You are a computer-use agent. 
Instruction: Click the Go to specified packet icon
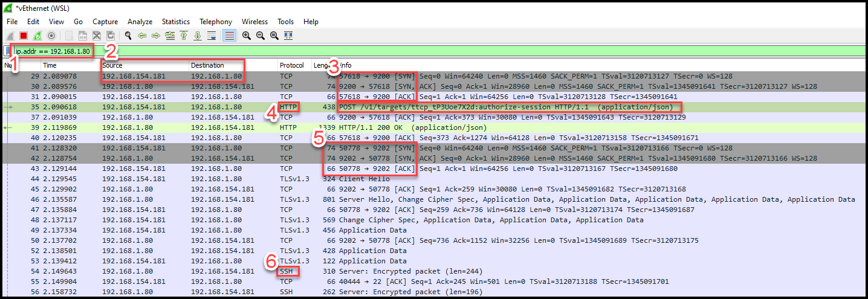point(170,36)
